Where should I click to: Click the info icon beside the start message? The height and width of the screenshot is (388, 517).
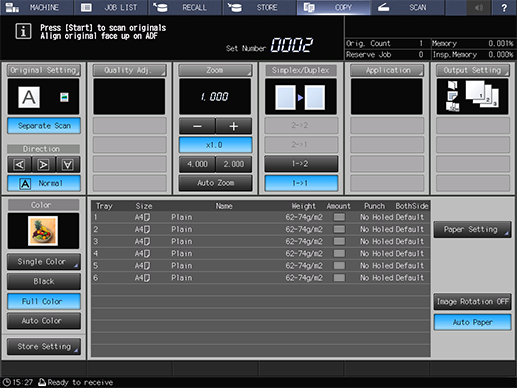click(x=23, y=32)
